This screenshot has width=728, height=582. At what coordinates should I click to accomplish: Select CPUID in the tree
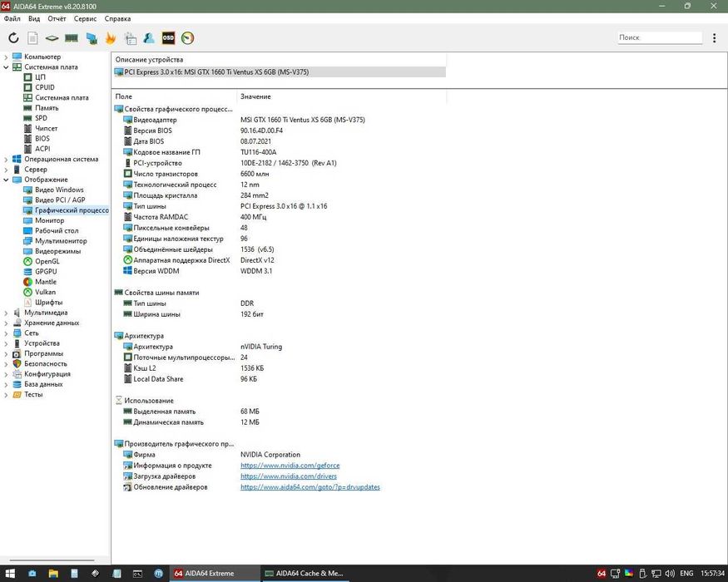pos(45,87)
